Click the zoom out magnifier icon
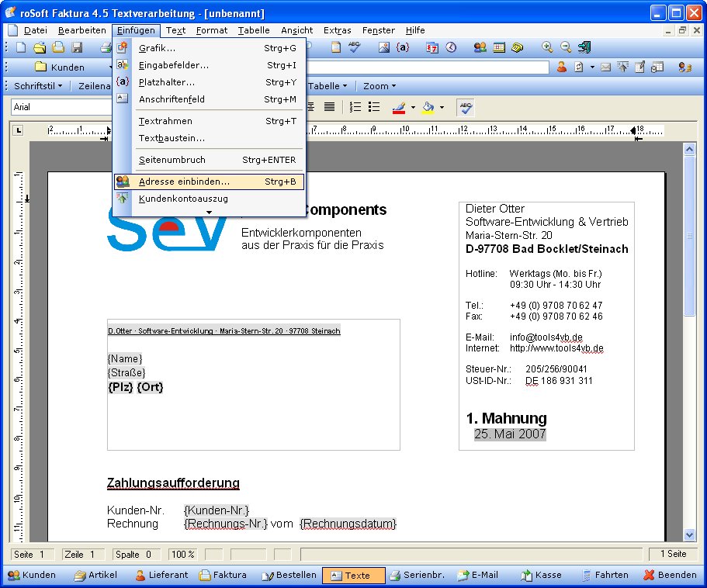 pos(566,47)
